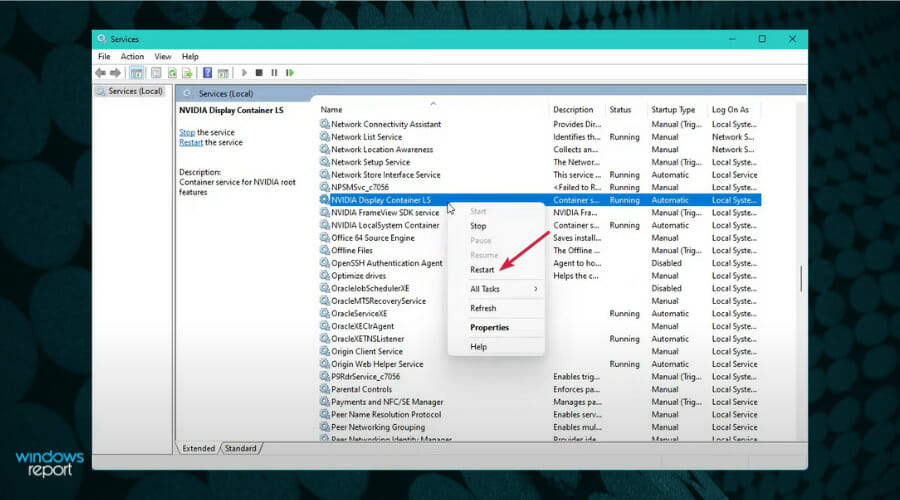Click the Stop Service square icon
The width and height of the screenshot is (900, 500).
point(259,73)
